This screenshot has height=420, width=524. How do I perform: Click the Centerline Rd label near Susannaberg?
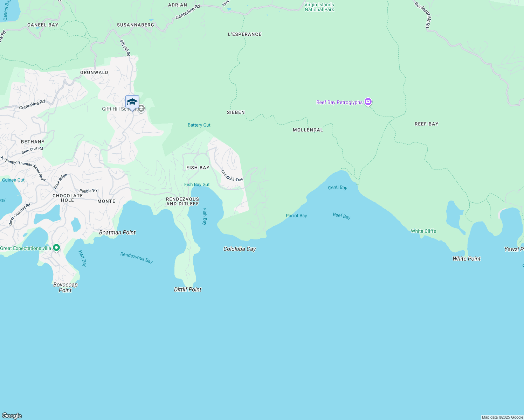click(188, 12)
